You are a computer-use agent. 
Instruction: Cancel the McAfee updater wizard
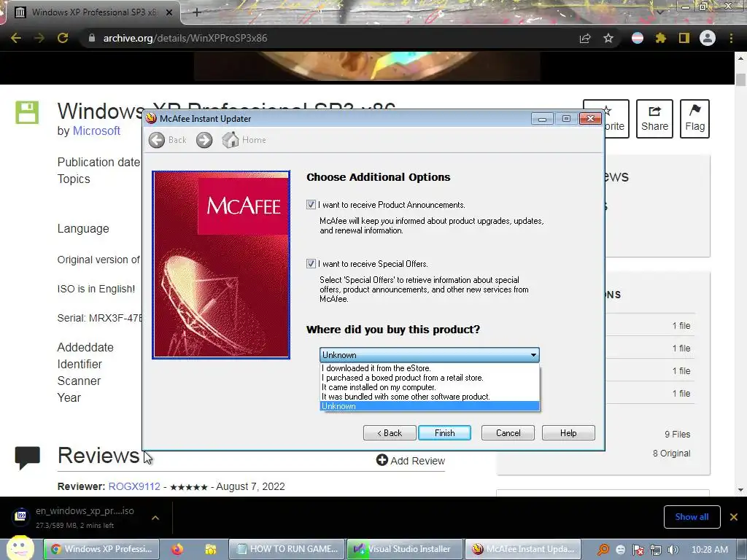(x=508, y=433)
